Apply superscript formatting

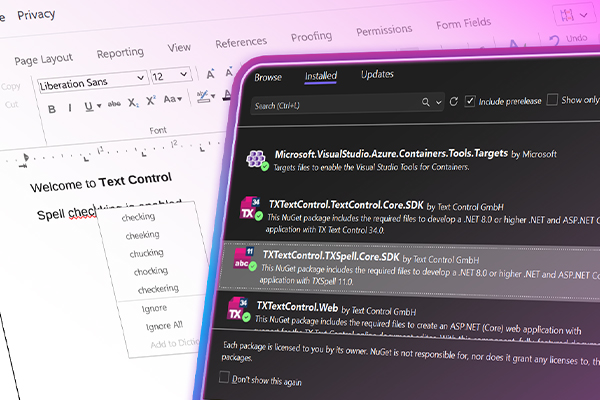149,102
